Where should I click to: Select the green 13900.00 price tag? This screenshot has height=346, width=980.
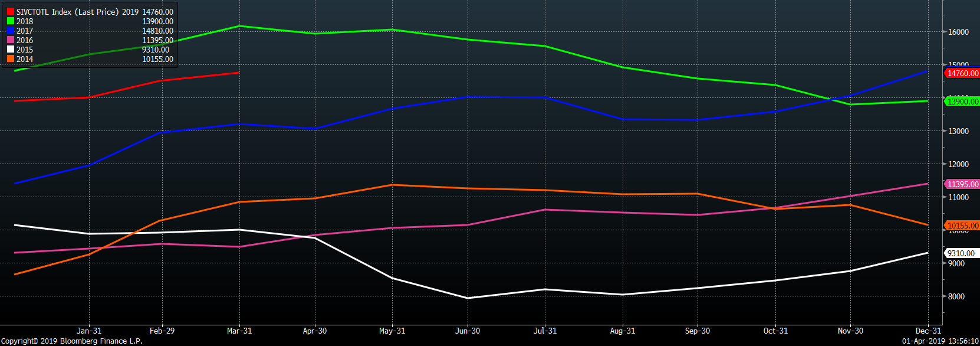[x=963, y=102]
